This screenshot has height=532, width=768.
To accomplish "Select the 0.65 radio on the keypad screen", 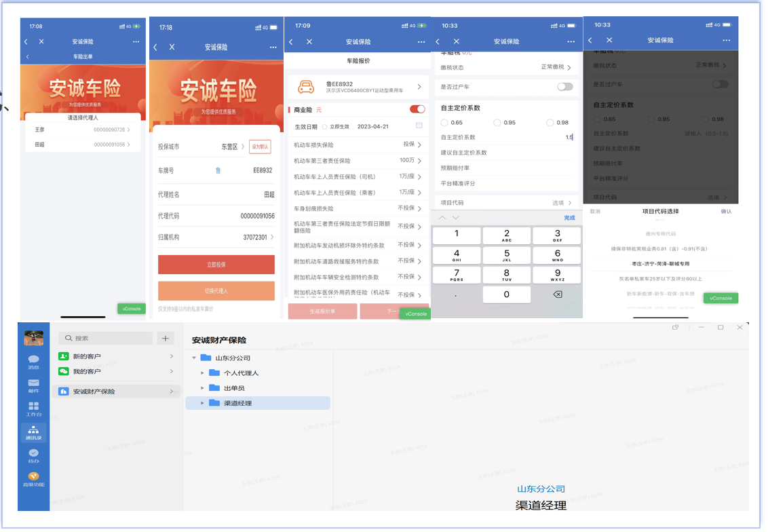I will [x=444, y=122].
